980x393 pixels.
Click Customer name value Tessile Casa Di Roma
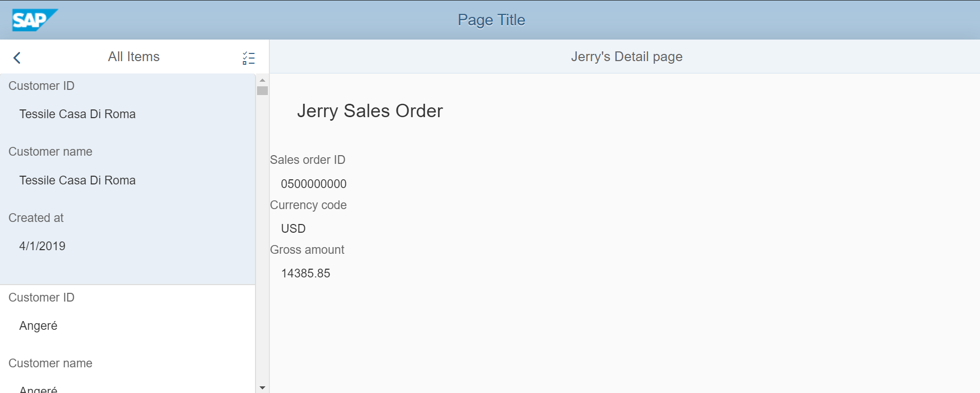click(77, 180)
